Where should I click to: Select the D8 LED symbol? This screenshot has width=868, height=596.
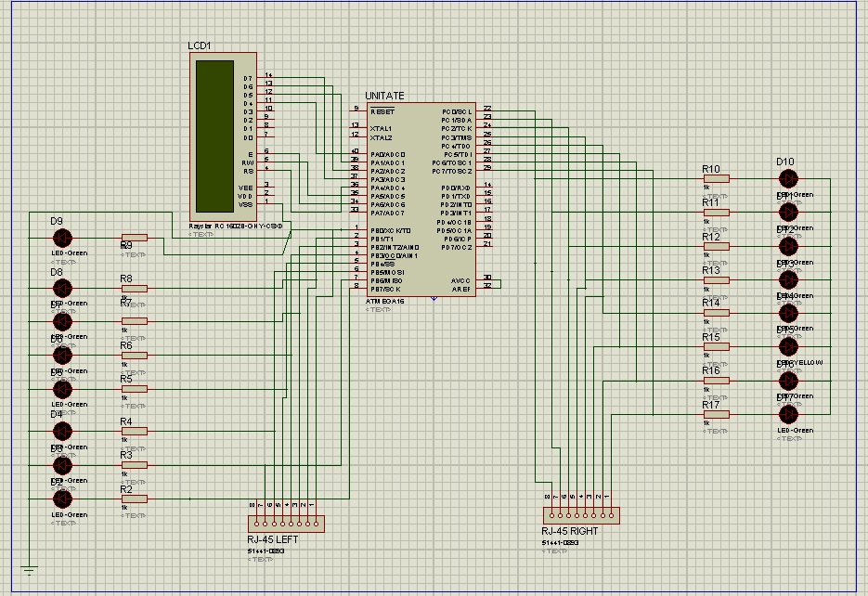[62, 289]
